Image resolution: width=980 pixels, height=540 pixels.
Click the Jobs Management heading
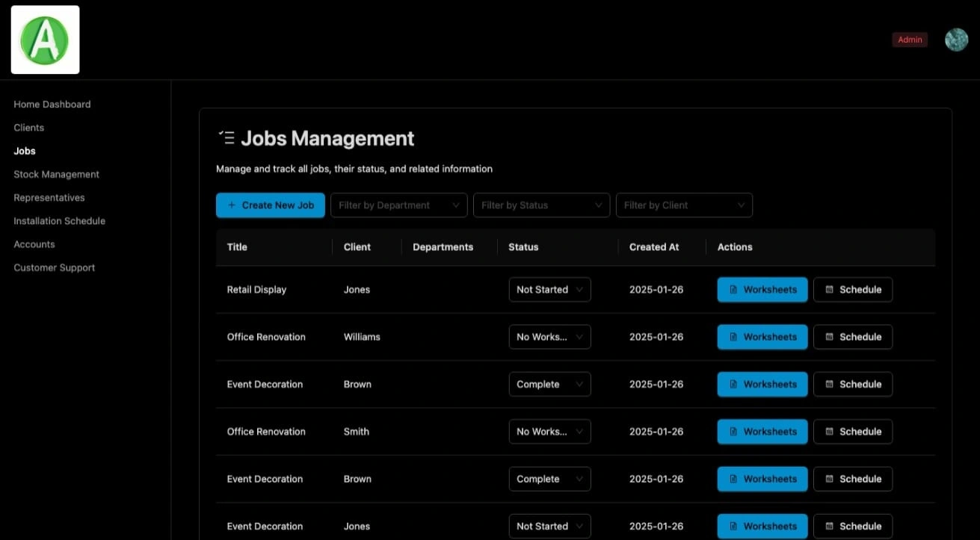click(327, 138)
